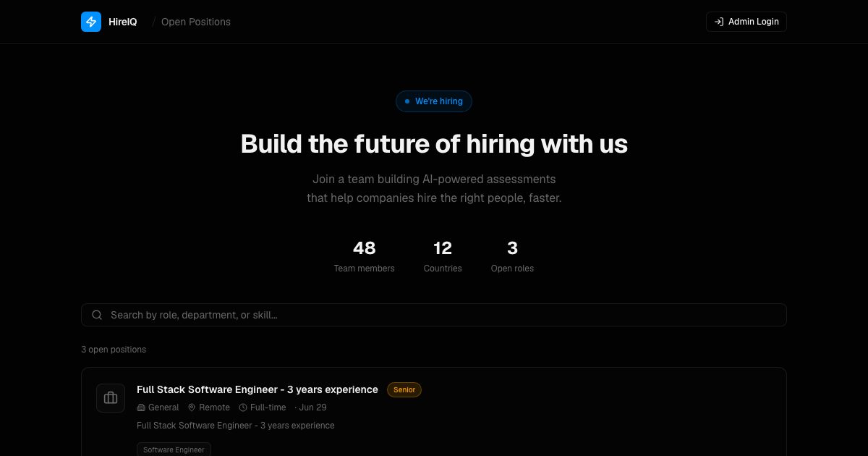This screenshot has height=456, width=868.
Task: Open the Open Positions breadcrumb
Action: pyautogui.click(x=196, y=22)
